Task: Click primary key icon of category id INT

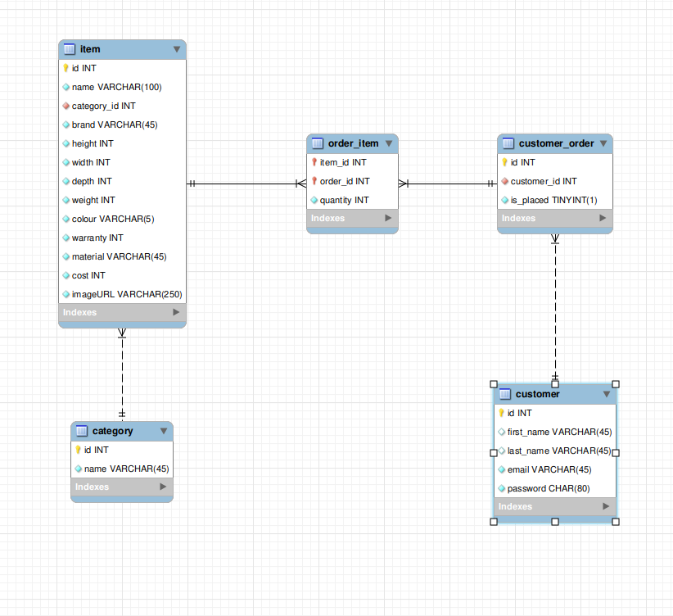Action: click(x=78, y=450)
